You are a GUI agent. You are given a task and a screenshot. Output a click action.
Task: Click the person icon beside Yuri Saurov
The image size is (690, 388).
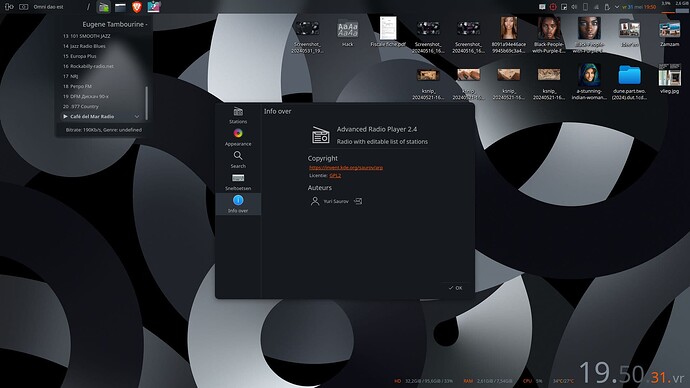pyautogui.click(x=315, y=201)
